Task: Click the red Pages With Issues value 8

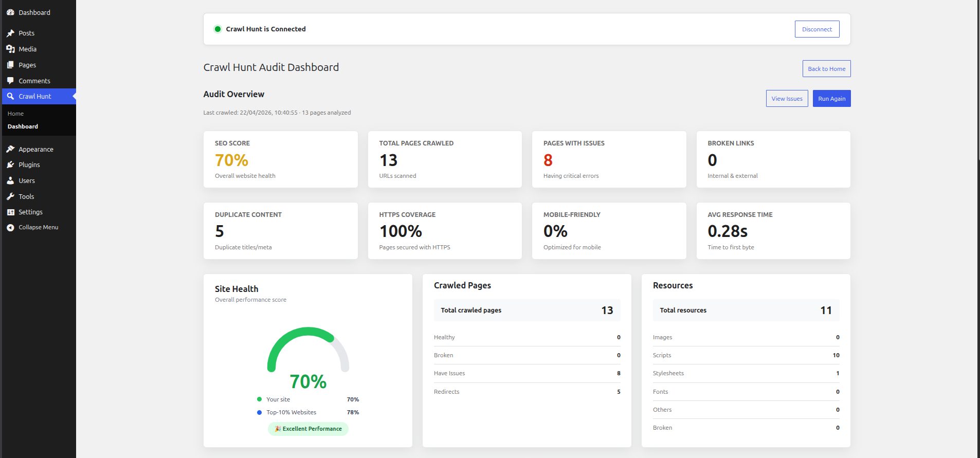Action: pyautogui.click(x=548, y=160)
